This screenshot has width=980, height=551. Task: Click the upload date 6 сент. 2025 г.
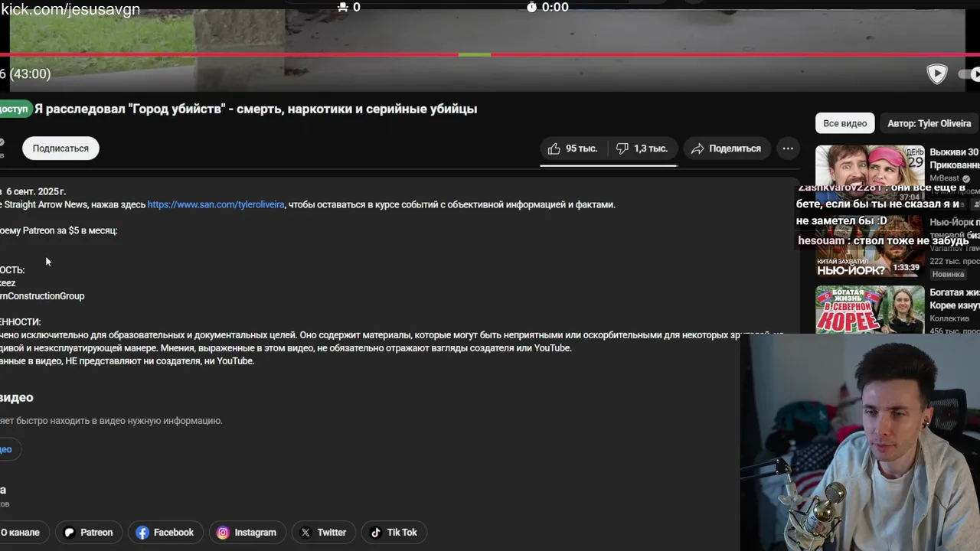point(36,191)
